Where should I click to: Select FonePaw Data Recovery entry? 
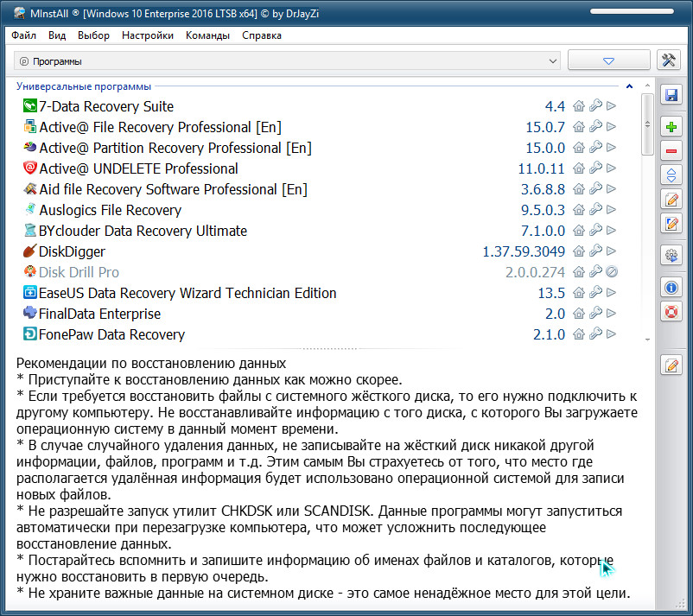pyautogui.click(x=112, y=334)
